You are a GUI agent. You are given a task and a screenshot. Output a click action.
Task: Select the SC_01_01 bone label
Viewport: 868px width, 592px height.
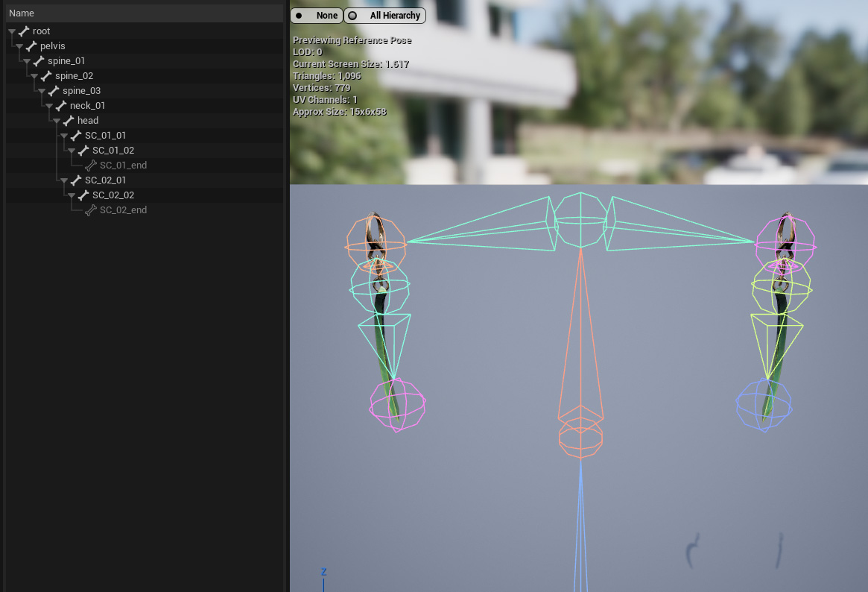tap(105, 136)
